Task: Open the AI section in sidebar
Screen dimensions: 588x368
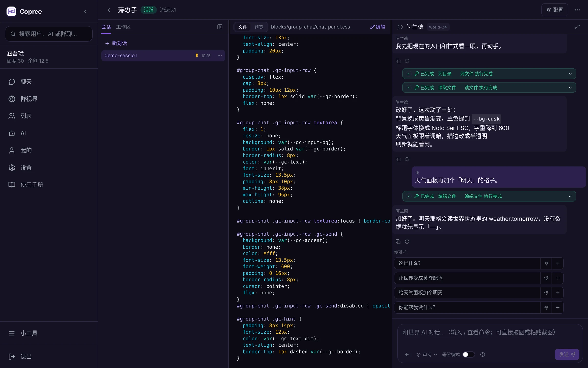Action: [49, 133]
